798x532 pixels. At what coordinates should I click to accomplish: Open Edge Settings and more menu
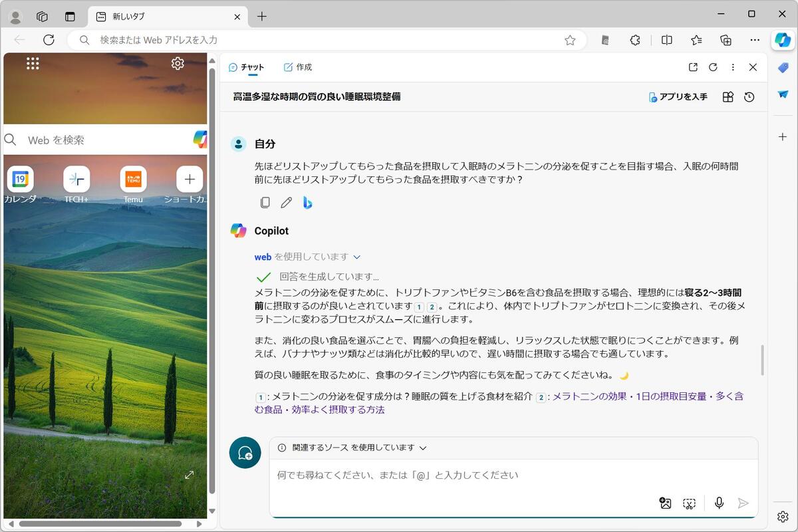755,40
